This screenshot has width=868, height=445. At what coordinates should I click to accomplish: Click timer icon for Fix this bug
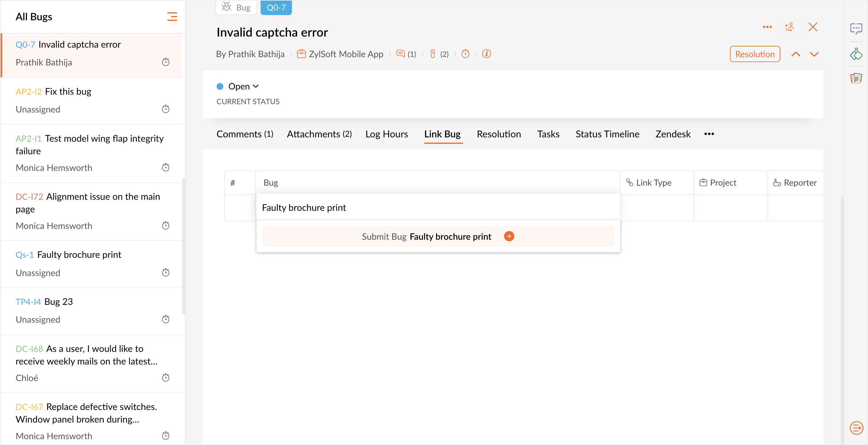point(165,109)
